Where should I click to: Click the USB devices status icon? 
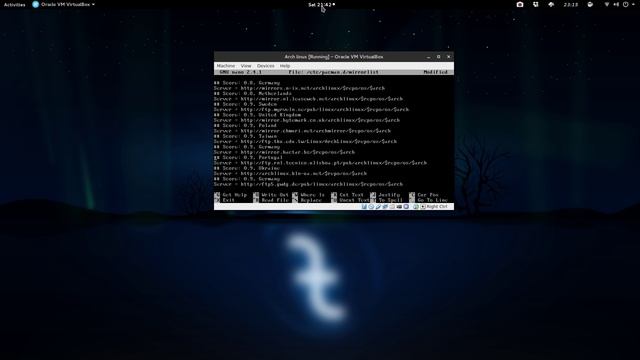pyautogui.click(x=378, y=207)
